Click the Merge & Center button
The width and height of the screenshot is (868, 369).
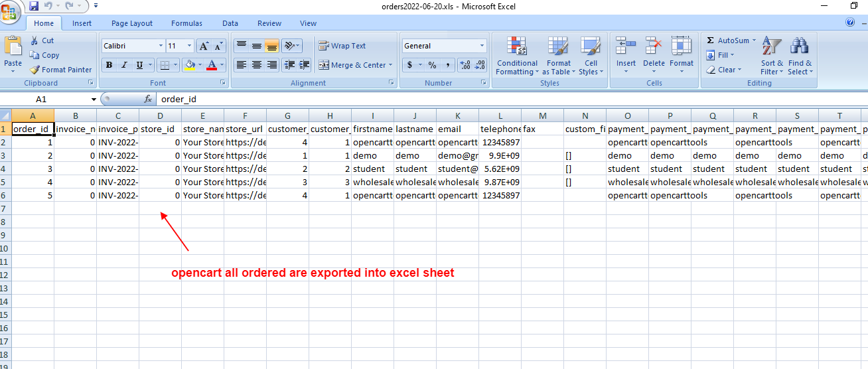coord(352,65)
